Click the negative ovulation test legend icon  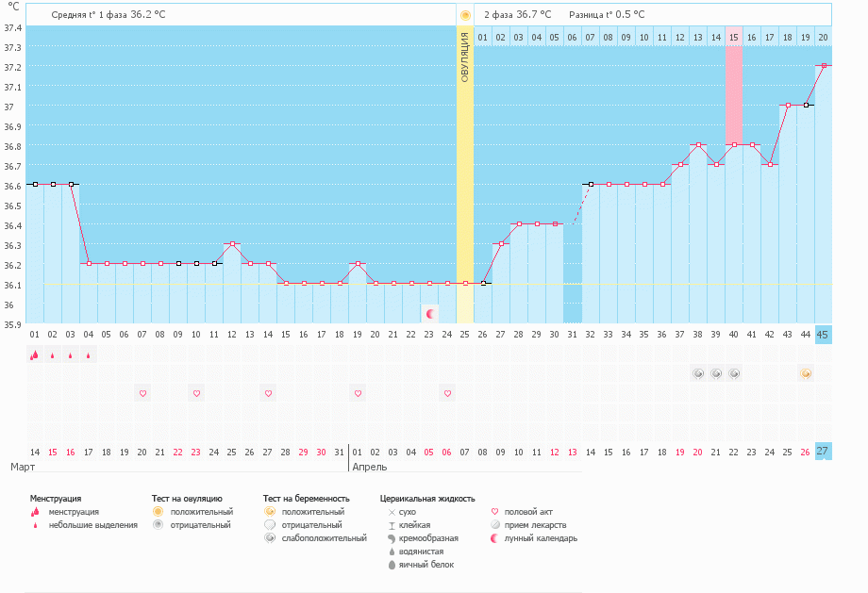(159, 525)
